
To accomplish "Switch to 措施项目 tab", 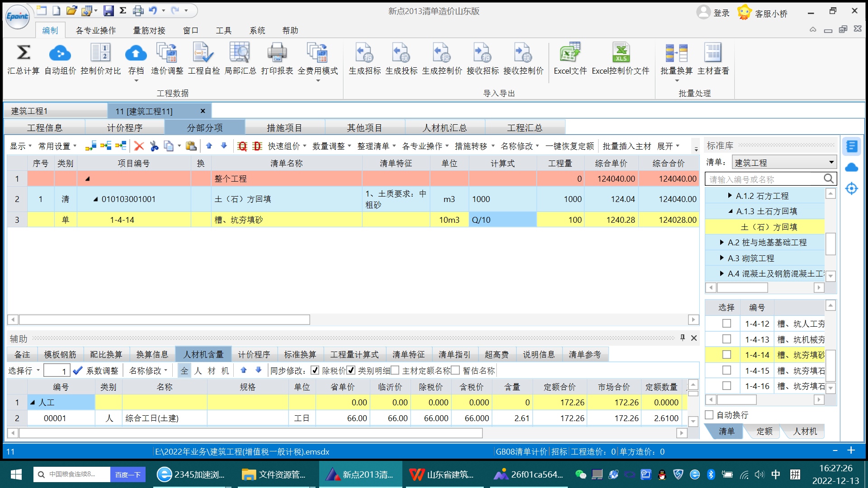I will [x=284, y=128].
